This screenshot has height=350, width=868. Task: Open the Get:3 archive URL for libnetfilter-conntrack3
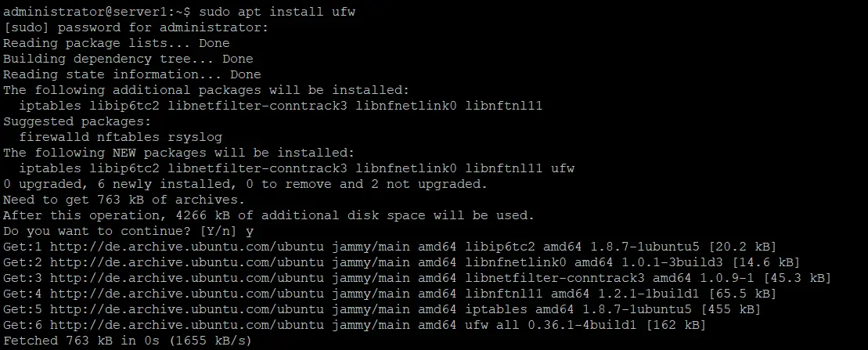[188, 277]
